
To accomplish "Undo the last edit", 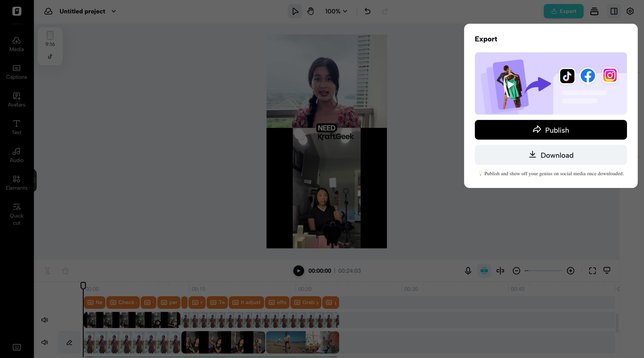I will [367, 11].
